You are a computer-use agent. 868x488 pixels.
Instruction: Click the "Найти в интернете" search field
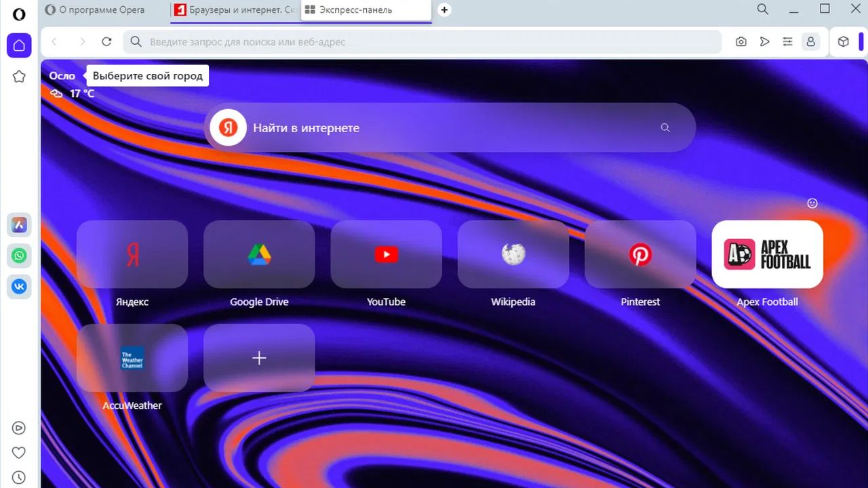[450, 127]
